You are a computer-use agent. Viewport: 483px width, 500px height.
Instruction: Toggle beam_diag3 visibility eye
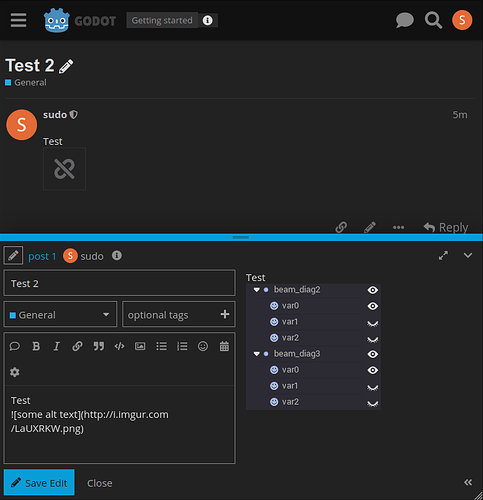[373, 354]
